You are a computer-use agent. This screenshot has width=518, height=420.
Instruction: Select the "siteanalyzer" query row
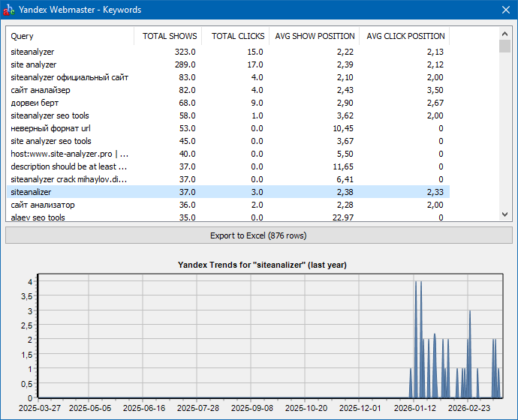pos(32,52)
